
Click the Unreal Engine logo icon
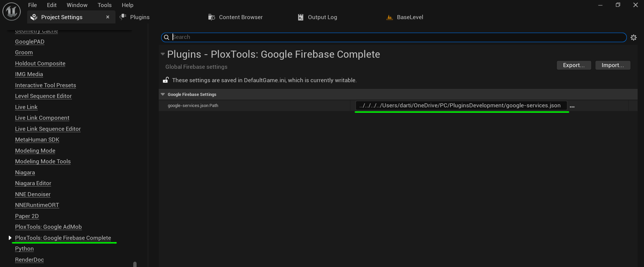[x=11, y=11]
